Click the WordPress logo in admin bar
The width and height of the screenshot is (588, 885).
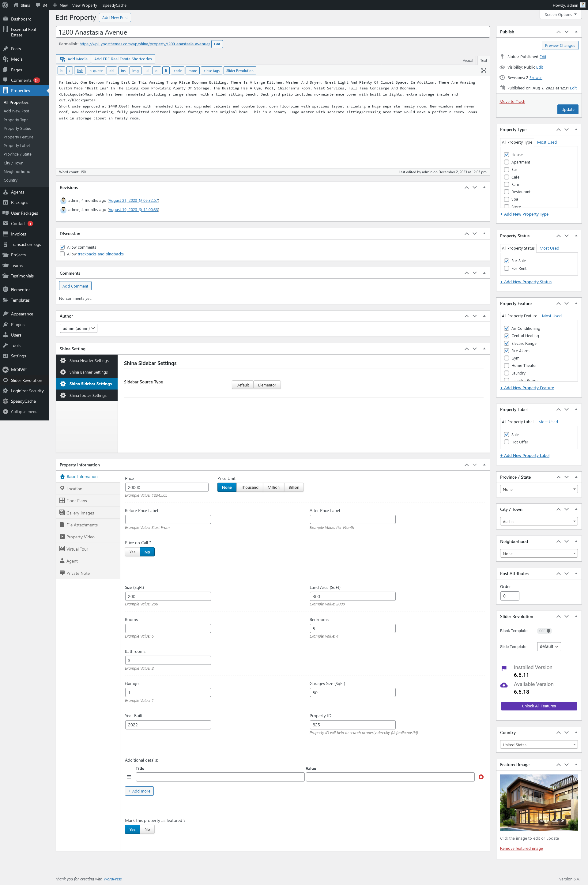5,5
